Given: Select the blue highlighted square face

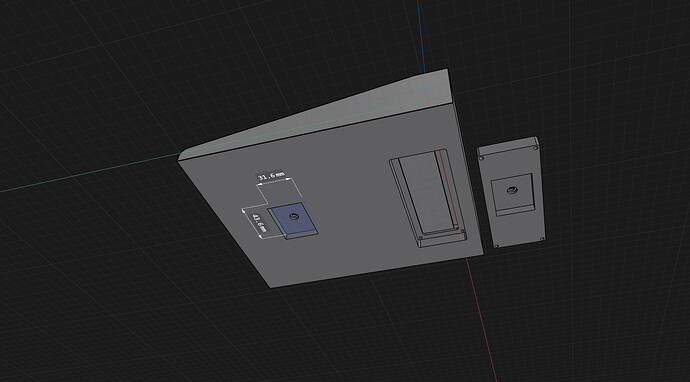Looking at the screenshot, I should (293, 218).
